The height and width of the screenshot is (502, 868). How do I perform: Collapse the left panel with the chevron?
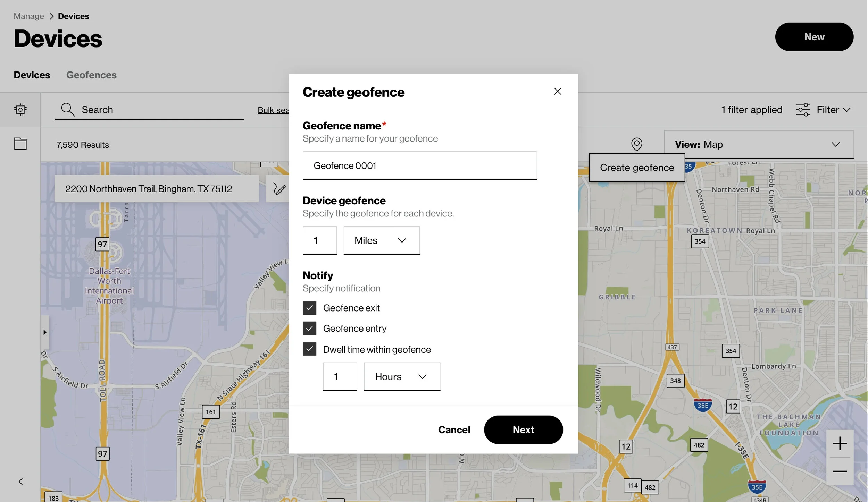click(20, 481)
